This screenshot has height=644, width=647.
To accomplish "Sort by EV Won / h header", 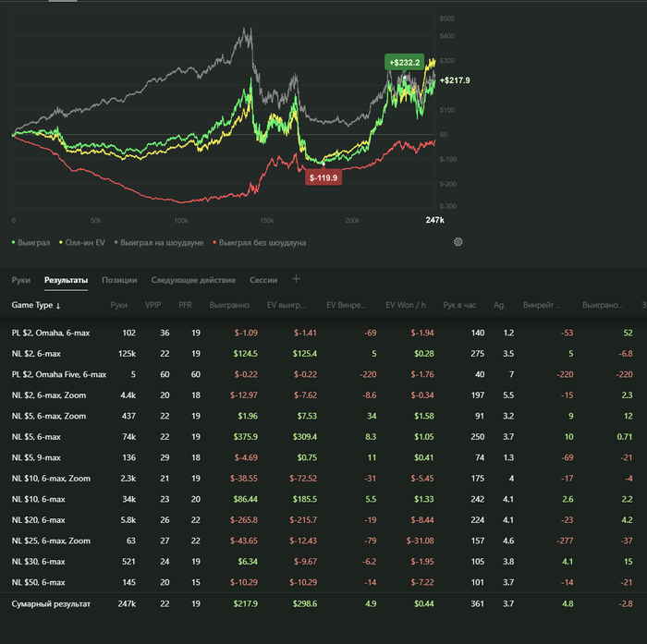I will [406, 305].
